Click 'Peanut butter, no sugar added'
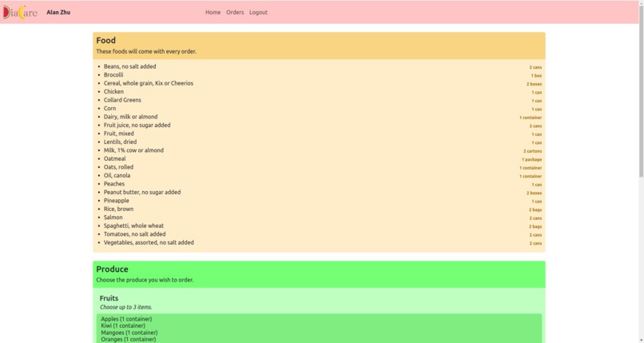 tap(142, 192)
